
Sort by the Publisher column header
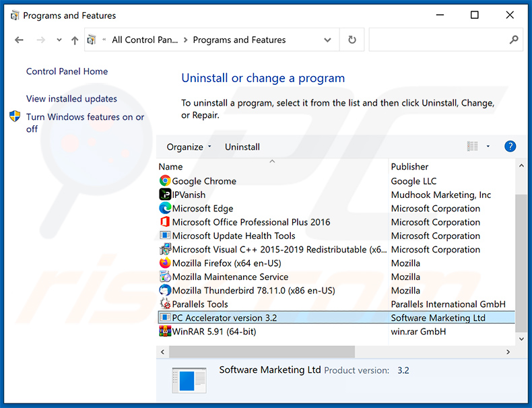[409, 166]
